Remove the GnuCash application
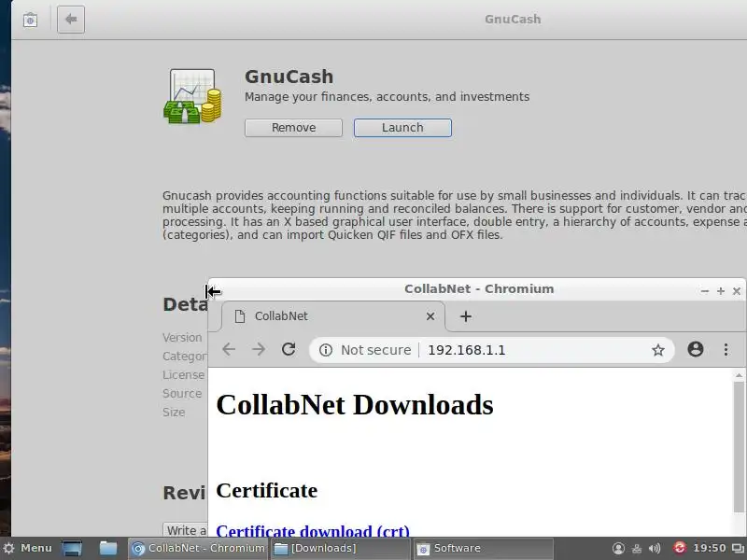This screenshot has width=747, height=560. (293, 128)
